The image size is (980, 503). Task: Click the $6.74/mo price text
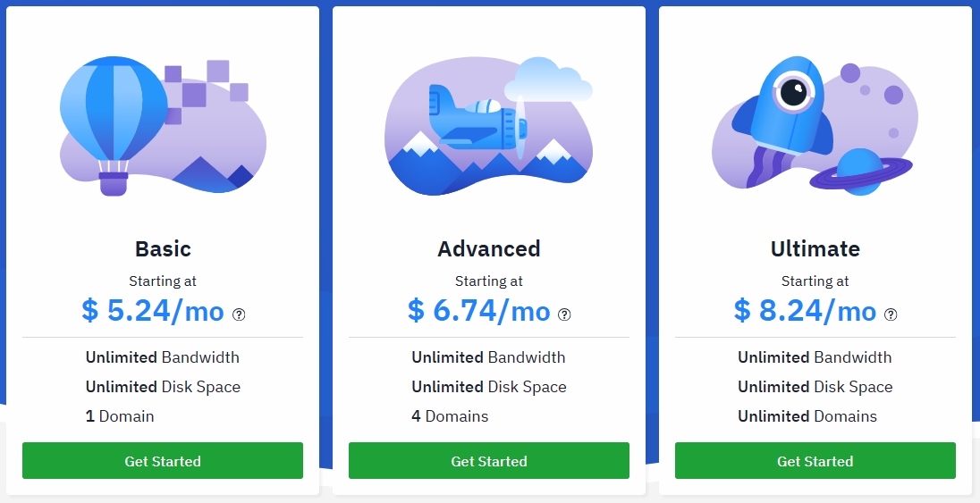point(478,311)
